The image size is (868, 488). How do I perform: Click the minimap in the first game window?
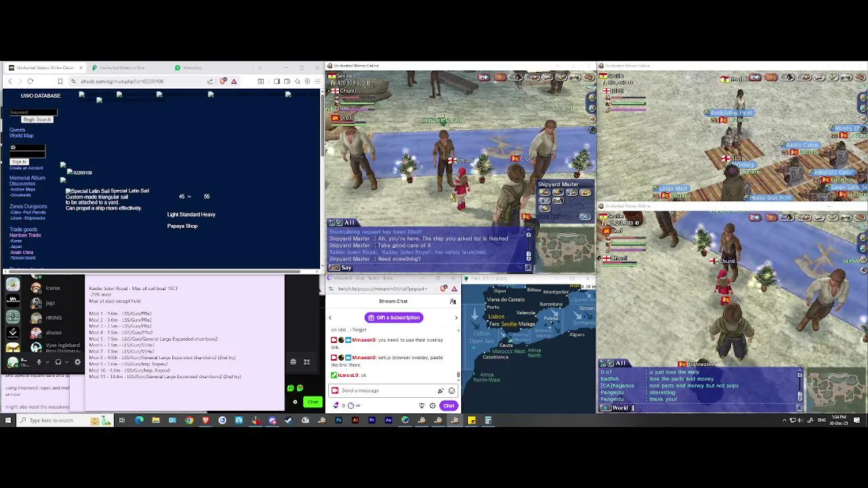coord(566,251)
